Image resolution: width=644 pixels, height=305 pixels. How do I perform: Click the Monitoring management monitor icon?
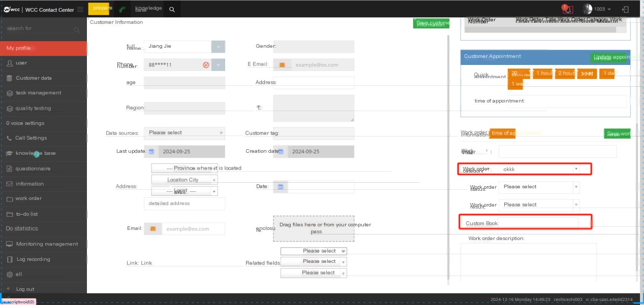(10, 244)
